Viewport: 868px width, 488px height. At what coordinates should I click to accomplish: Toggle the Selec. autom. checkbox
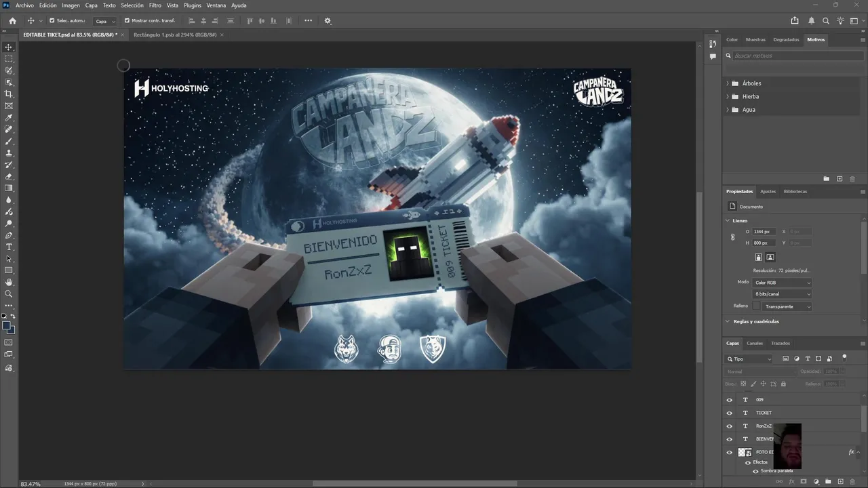(x=52, y=21)
